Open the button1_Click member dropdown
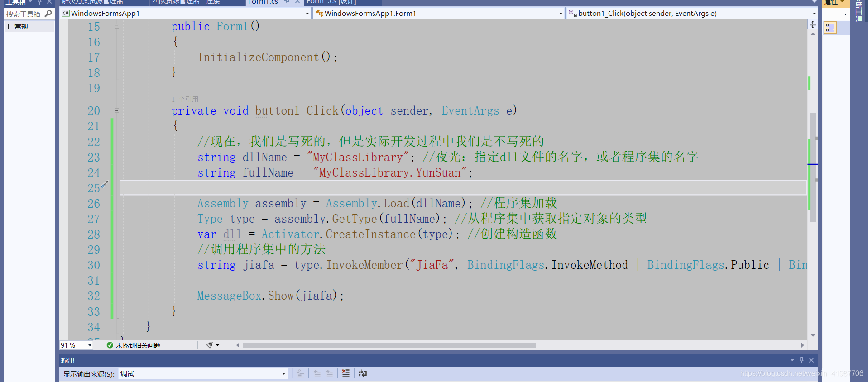 pyautogui.click(x=814, y=14)
